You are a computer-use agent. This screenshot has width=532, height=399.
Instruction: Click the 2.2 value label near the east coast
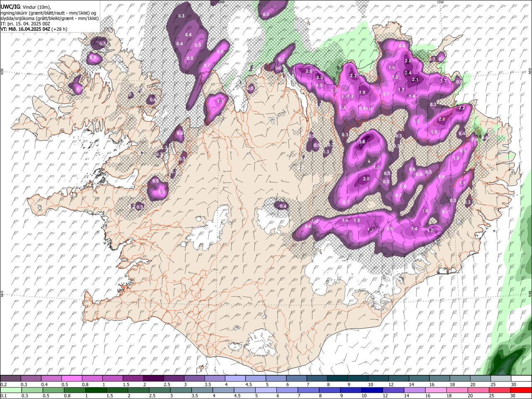[x=462, y=108]
